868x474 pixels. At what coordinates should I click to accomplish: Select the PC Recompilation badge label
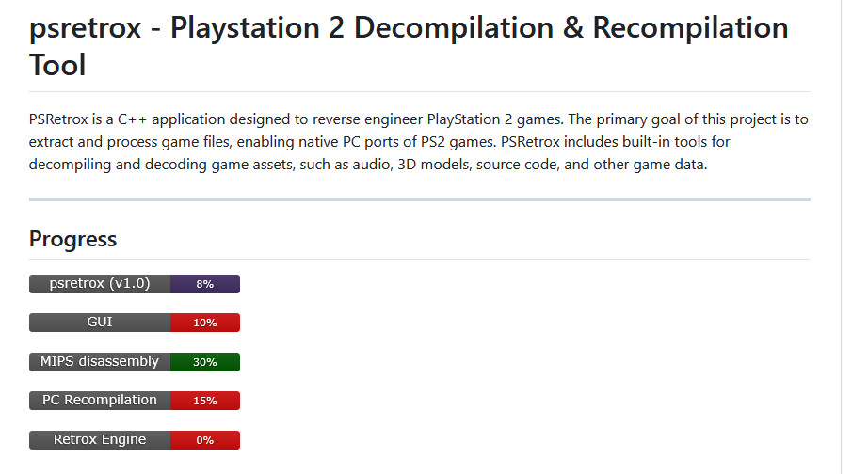[x=100, y=401]
